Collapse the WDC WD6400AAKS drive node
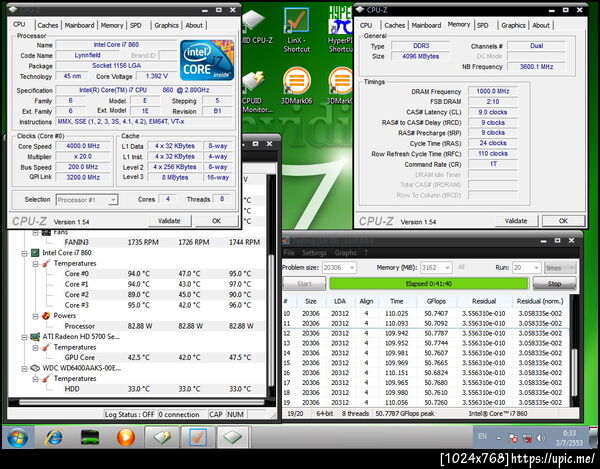Viewport: 600px width, 469px height. (x=24, y=368)
